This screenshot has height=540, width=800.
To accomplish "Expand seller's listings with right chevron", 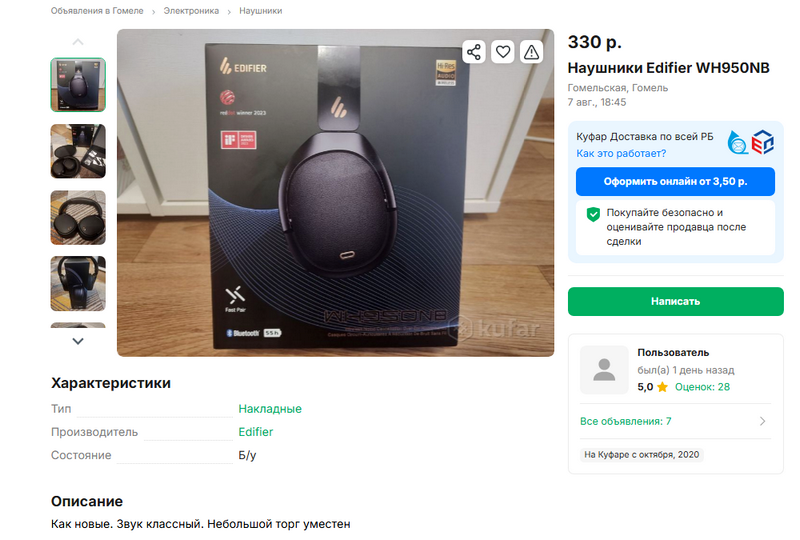I will coord(763,421).
